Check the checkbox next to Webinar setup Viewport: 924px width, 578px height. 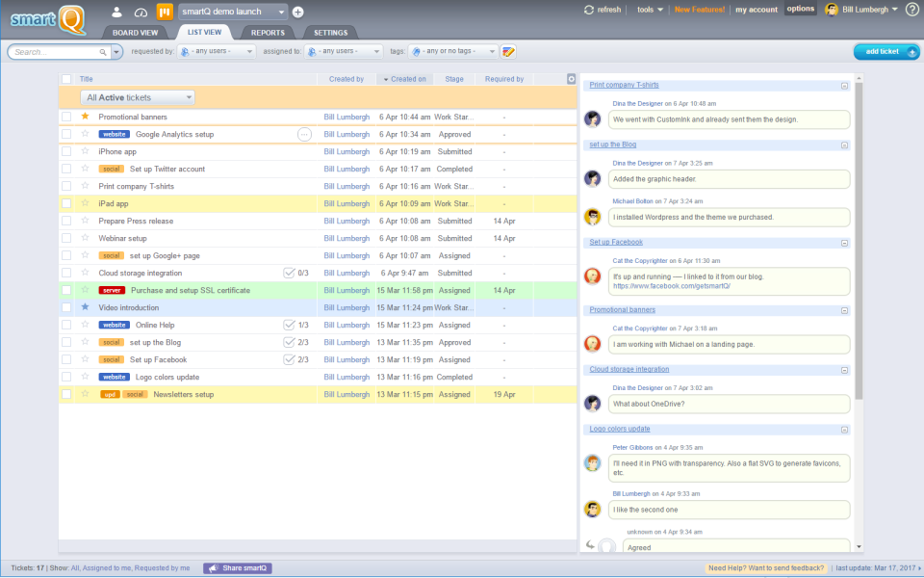pyautogui.click(x=66, y=238)
